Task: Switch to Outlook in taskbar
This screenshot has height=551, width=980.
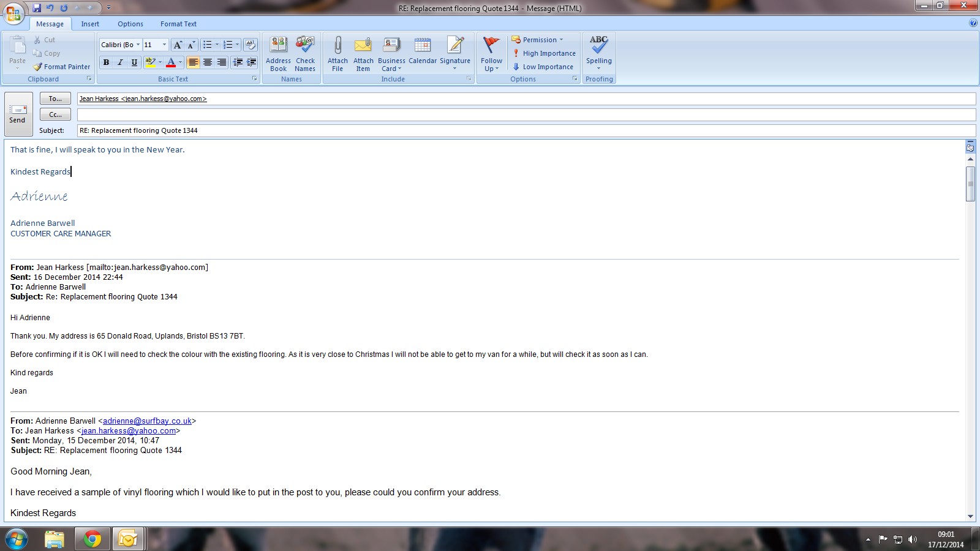Action: pos(128,539)
